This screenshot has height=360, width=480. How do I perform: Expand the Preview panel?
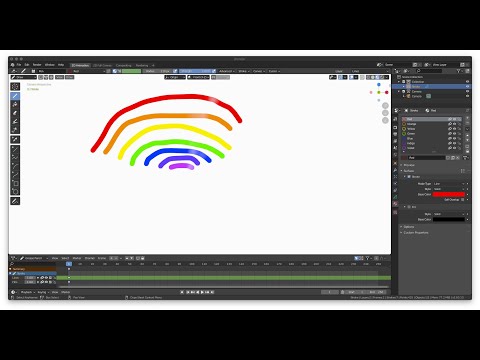point(409,165)
